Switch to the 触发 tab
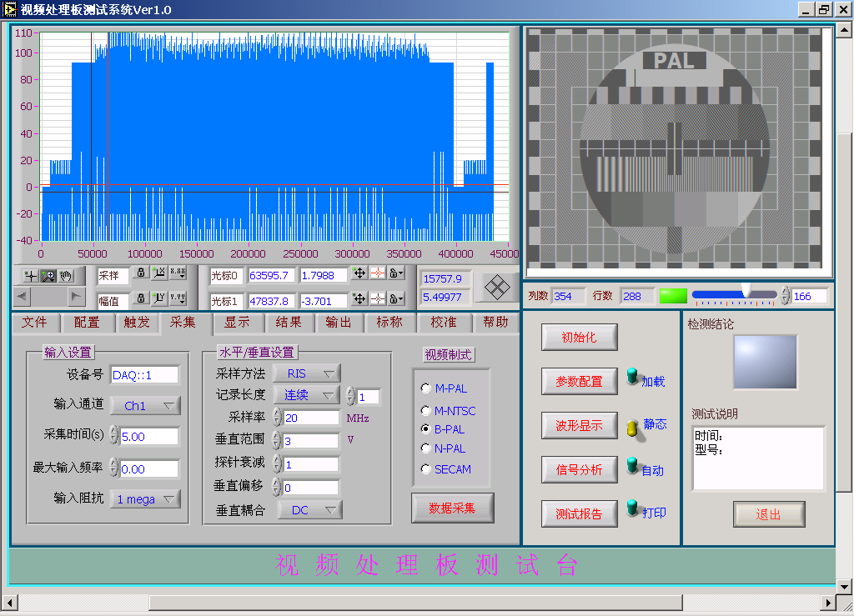The height and width of the screenshot is (616, 854). (137, 323)
